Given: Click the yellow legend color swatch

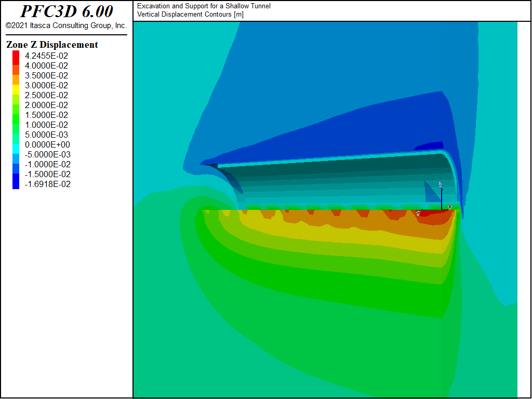Looking at the screenshot, I should [x=16, y=90].
